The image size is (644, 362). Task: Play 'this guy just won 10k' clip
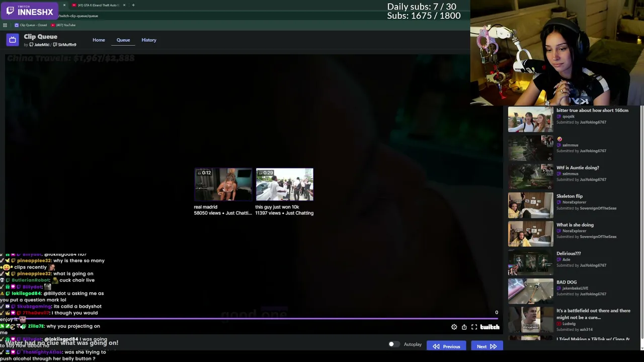(x=284, y=185)
